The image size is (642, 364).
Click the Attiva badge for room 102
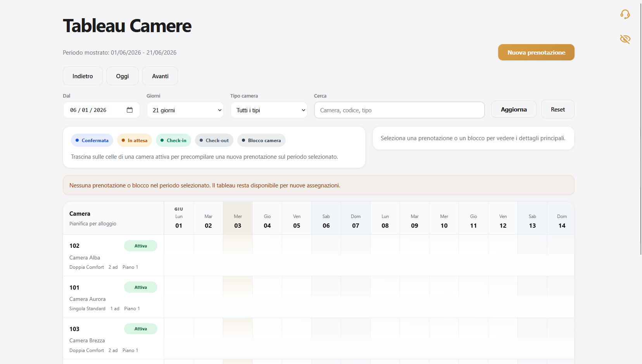141,246
